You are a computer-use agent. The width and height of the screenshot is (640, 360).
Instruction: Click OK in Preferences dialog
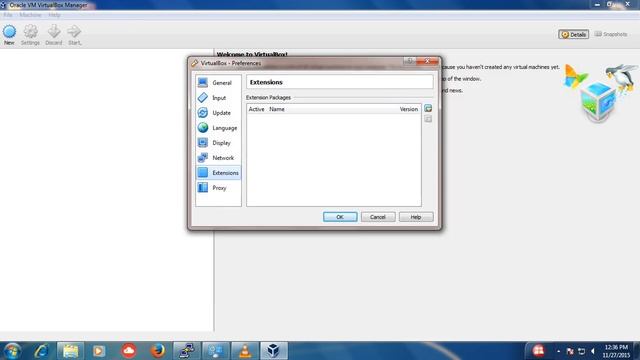(x=340, y=217)
